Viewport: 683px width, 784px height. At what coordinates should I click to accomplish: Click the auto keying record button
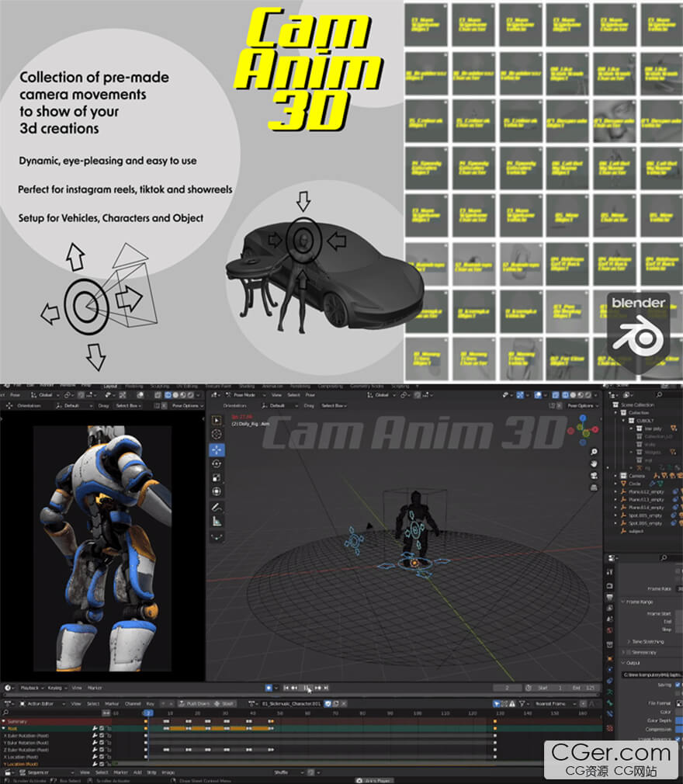[269, 688]
